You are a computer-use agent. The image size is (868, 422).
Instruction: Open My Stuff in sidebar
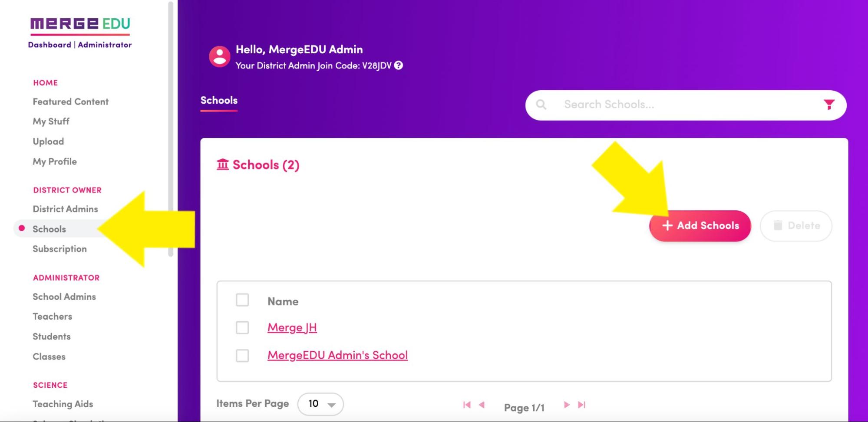(51, 121)
